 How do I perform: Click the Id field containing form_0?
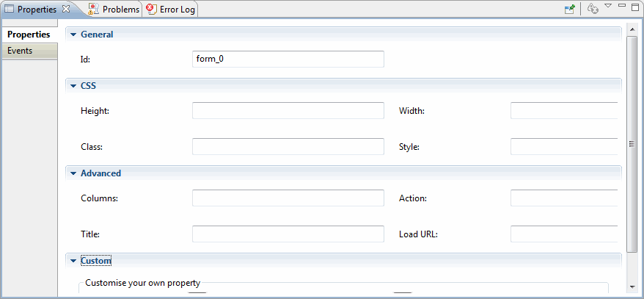coord(288,59)
